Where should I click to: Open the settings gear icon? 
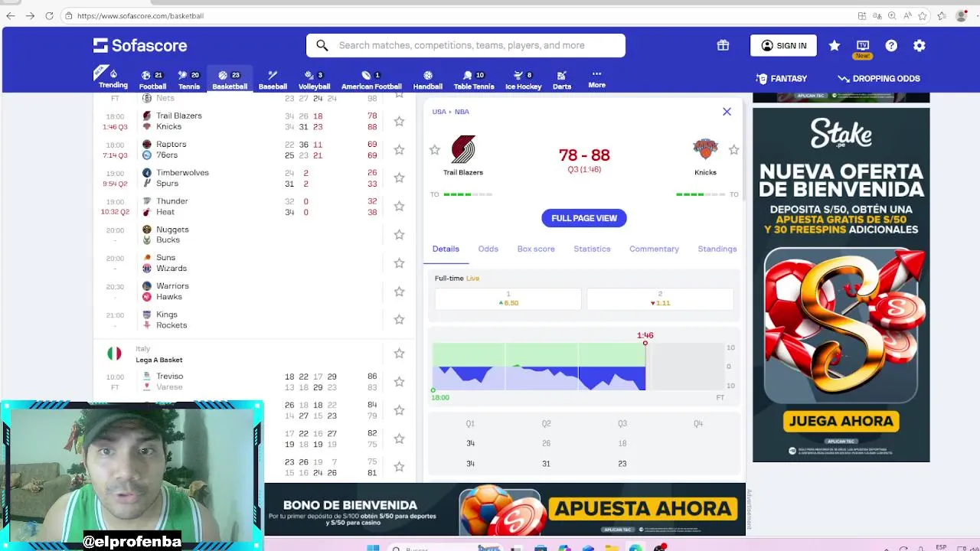pos(920,46)
